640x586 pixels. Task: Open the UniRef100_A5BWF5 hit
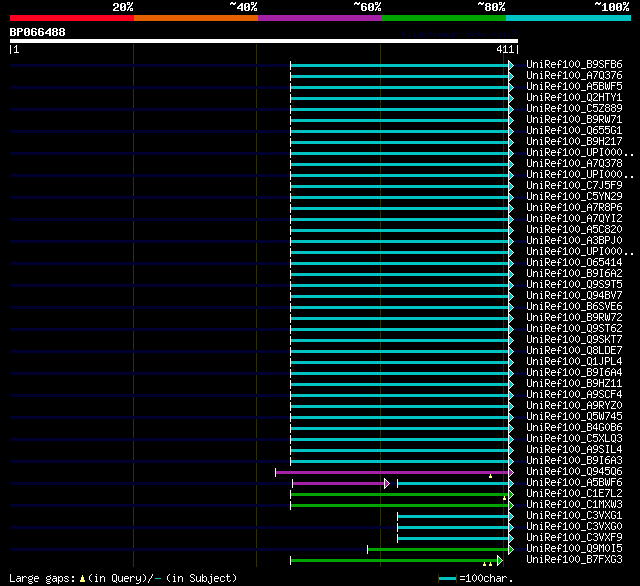[574, 87]
